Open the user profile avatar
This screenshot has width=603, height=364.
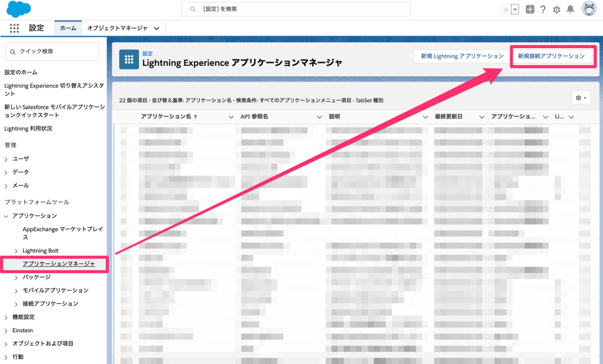pos(589,9)
